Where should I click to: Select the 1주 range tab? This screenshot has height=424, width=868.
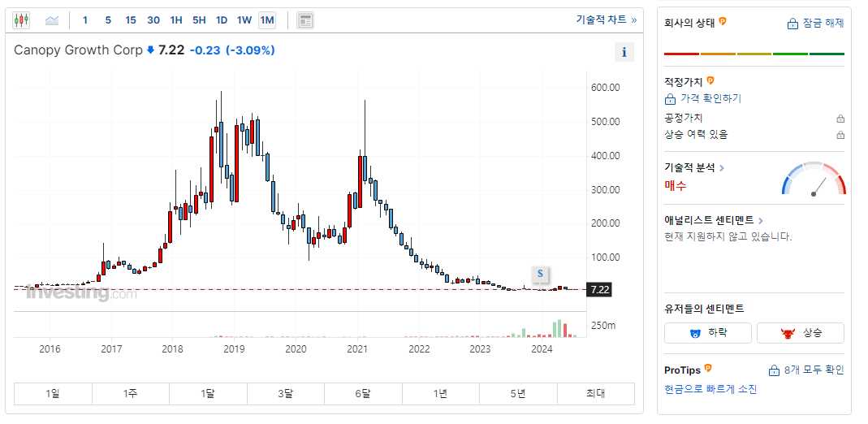(x=131, y=394)
